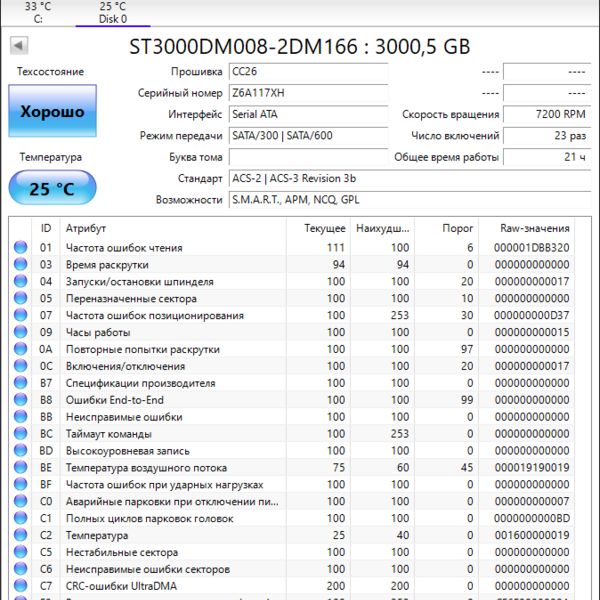600x600 pixels.
Task: Click the status orb for attribute 04
Action: [x=21, y=281]
